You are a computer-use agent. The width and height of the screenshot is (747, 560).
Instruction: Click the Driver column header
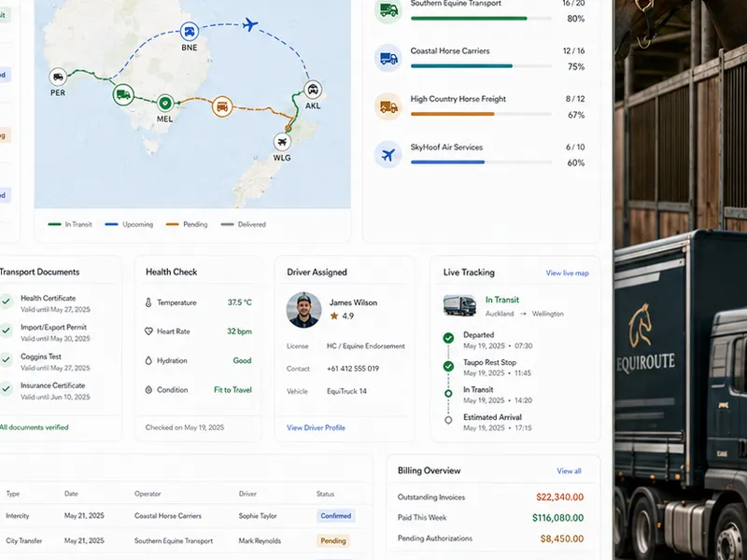click(247, 494)
